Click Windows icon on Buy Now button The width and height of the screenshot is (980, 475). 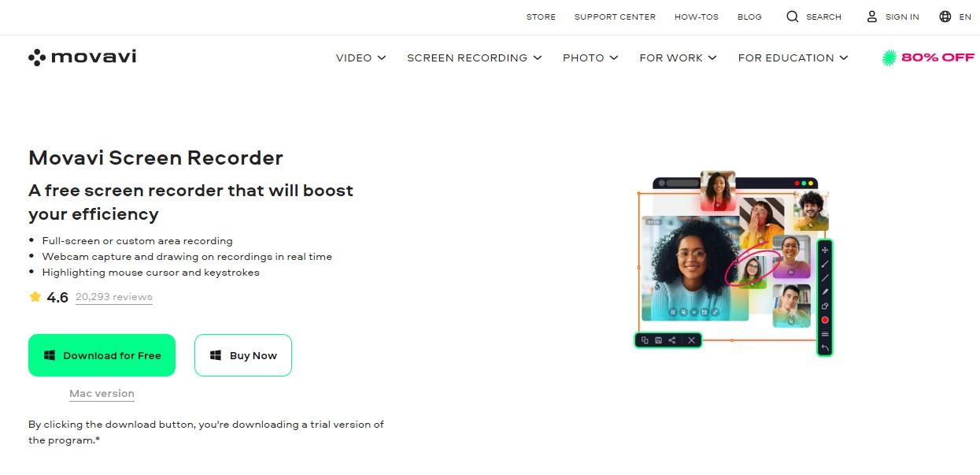[216, 355]
